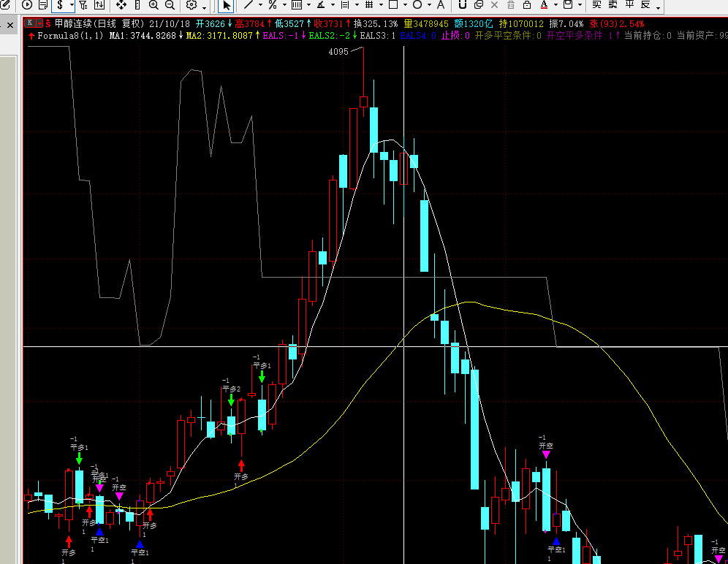Expand the dollar sign dropdown arrow
The width and height of the screenshot is (728, 564).
tap(72, 5)
